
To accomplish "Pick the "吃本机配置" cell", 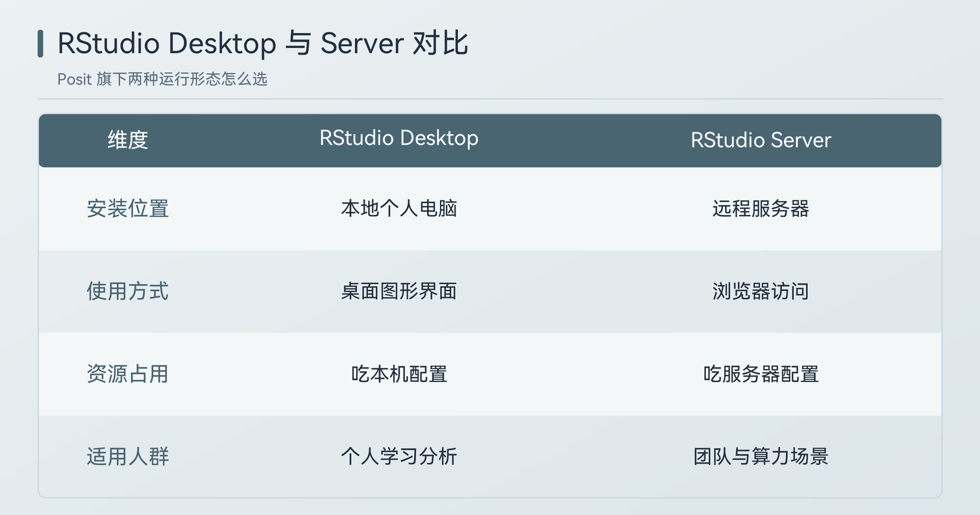I will [x=399, y=374].
